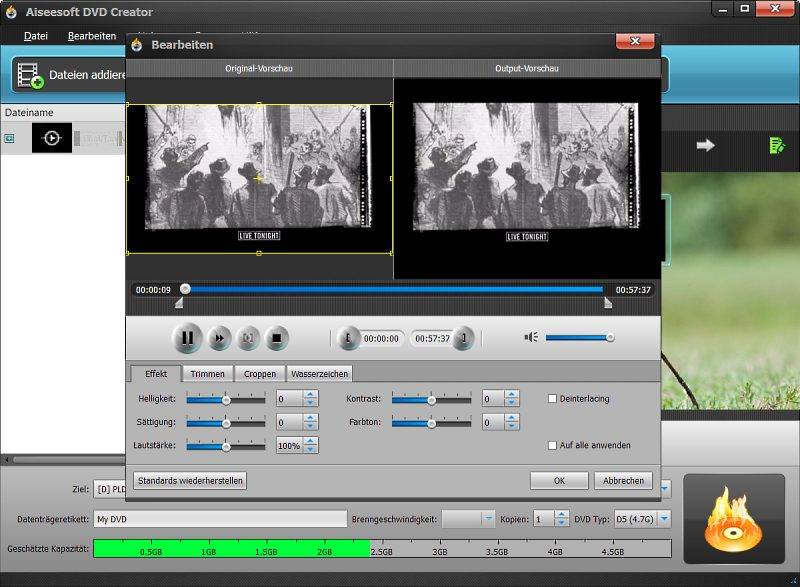Maximize the Aiseesoft DVD Creator window
Image resolution: width=800 pixels, height=587 pixels.
coord(744,9)
